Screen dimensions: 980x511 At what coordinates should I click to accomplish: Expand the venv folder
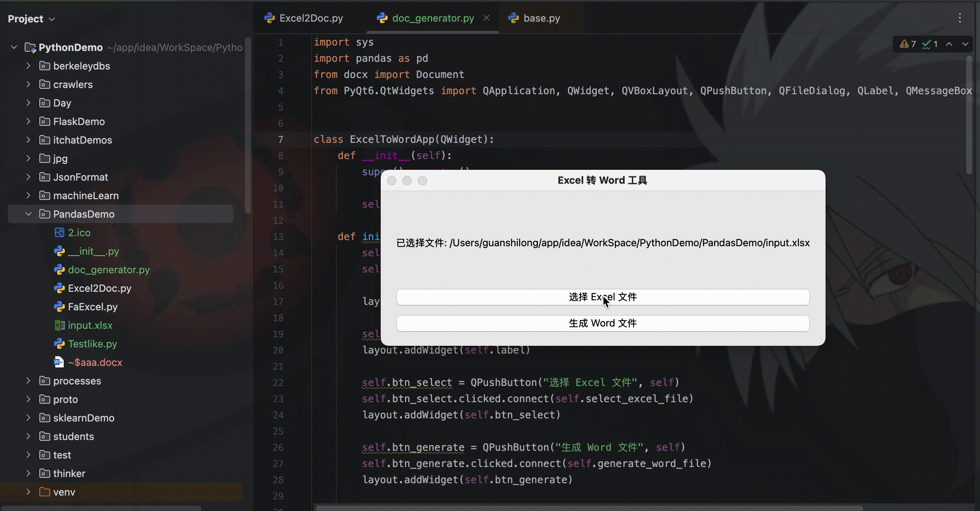click(28, 492)
